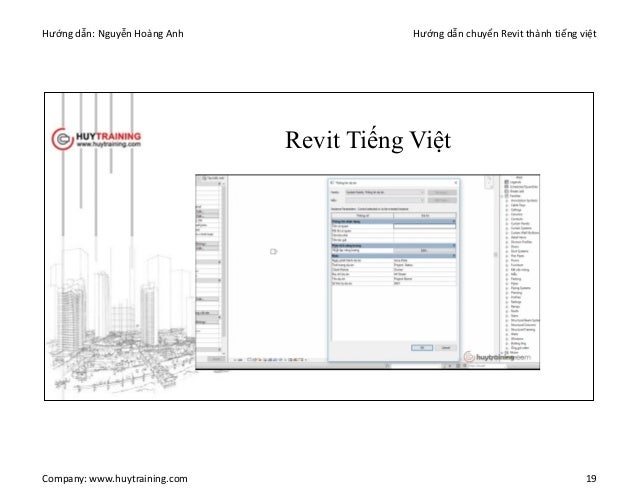Screen dimensions: 638x493
Task: Click the Edit button in energy settings row
Action: click(424, 251)
